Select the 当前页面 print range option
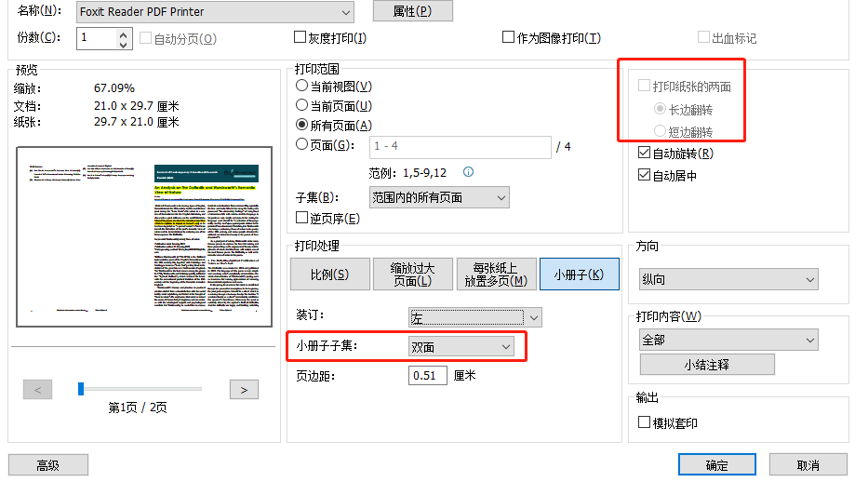Screen dimensions: 868x495 (x=302, y=106)
